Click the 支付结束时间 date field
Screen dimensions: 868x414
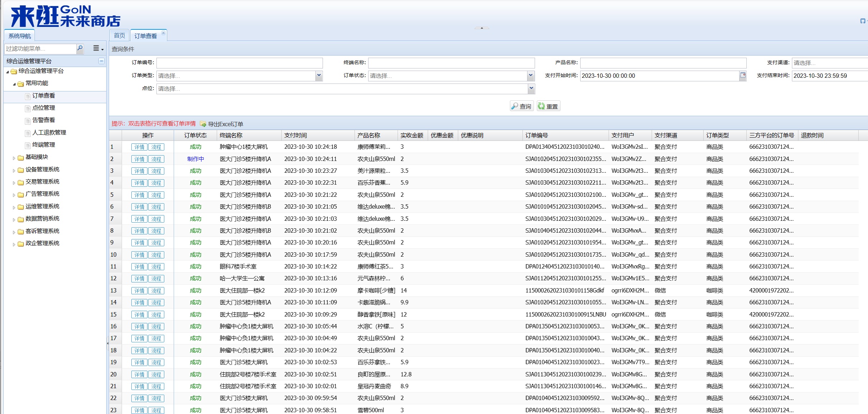[830, 76]
